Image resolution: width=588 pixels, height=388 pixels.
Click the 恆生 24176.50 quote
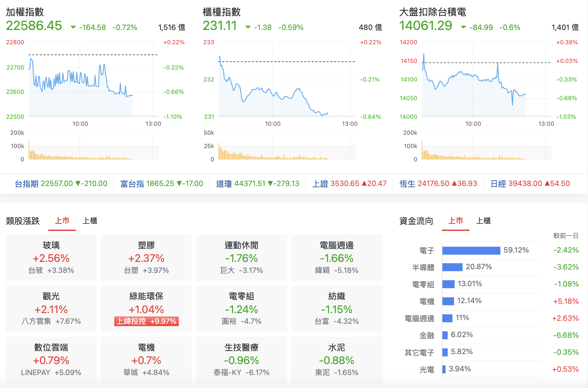pos(438,183)
